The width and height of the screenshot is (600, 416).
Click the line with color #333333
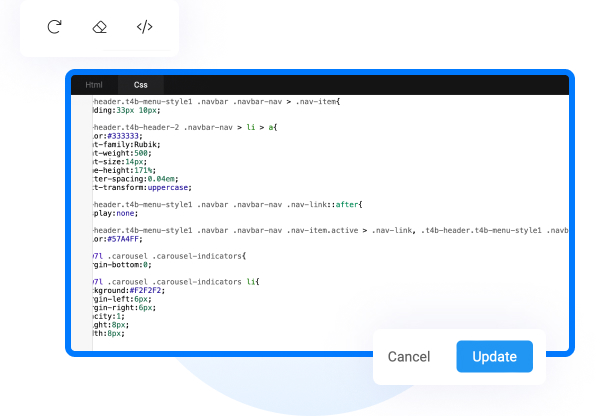click(x=118, y=136)
